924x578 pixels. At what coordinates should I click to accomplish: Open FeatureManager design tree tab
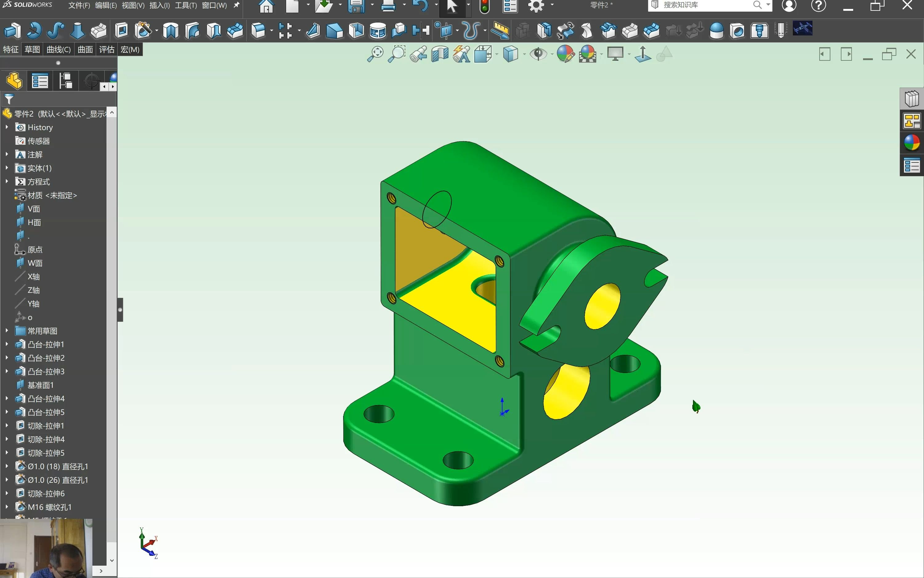pos(14,81)
